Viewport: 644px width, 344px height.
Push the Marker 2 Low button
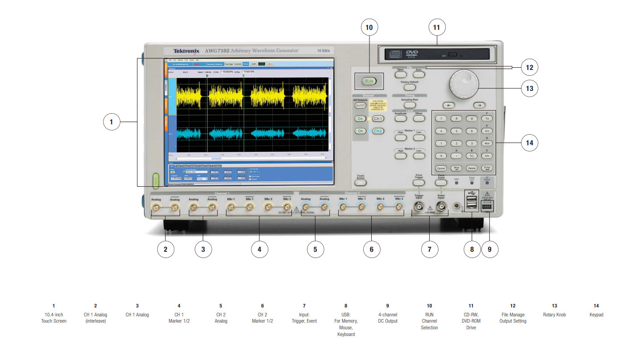(x=418, y=156)
